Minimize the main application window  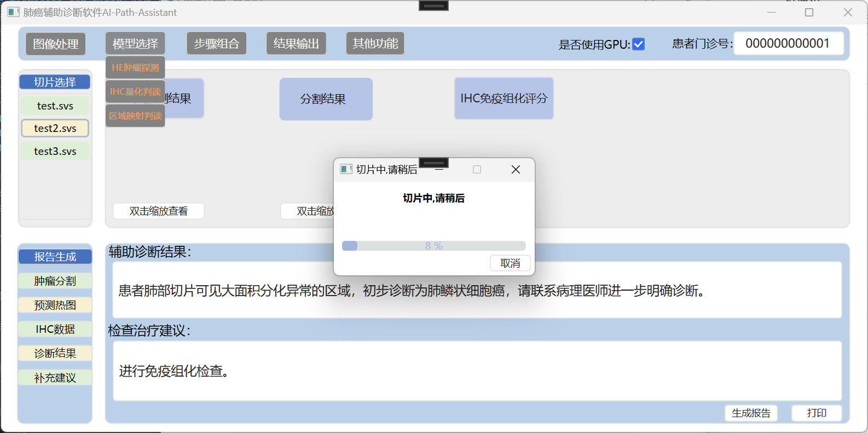pyautogui.click(x=772, y=12)
